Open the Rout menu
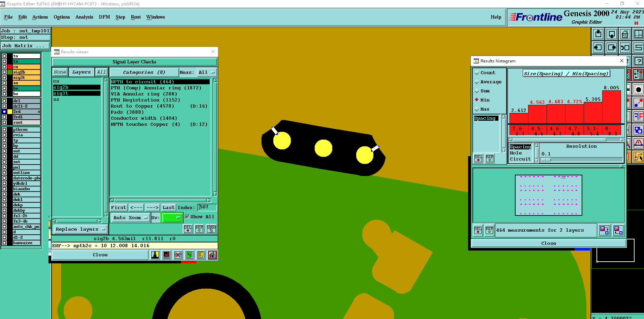Screen dimensions: 644x319 click(136, 17)
